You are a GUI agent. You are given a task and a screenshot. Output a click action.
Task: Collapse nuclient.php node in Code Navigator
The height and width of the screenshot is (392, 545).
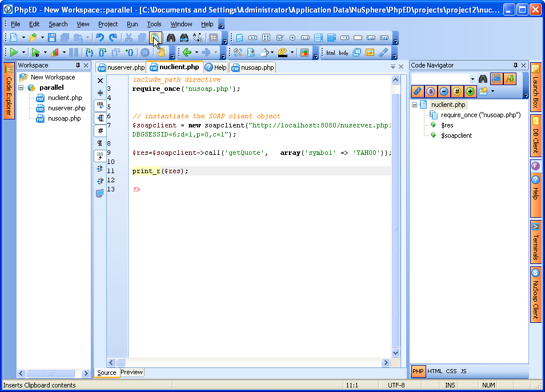point(414,105)
